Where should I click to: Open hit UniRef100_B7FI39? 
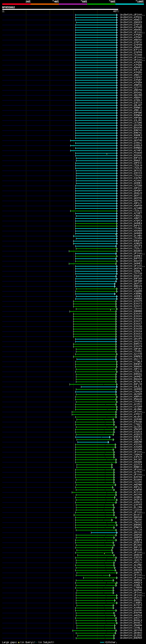[x=131, y=70]
